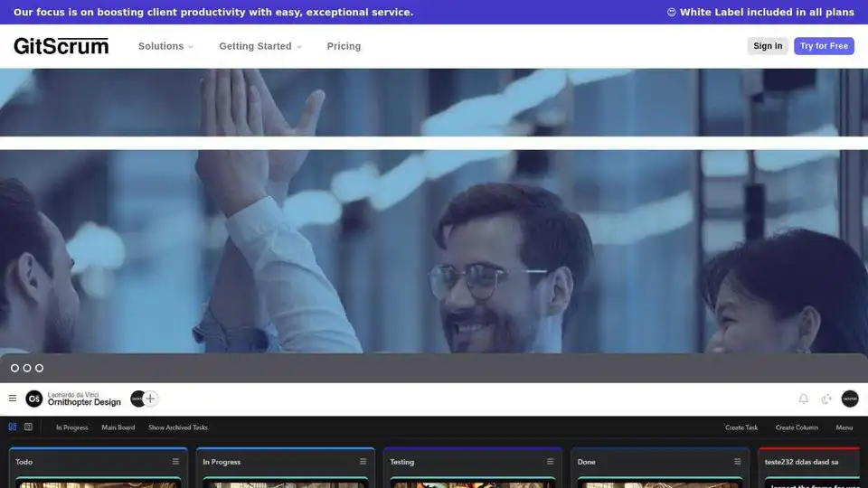
Task: Open the Pricing page
Action: pyautogui.click(x=344, y=46)
